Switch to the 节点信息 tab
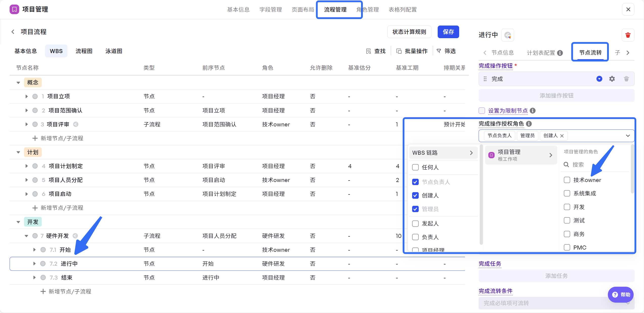 (503, 53)
